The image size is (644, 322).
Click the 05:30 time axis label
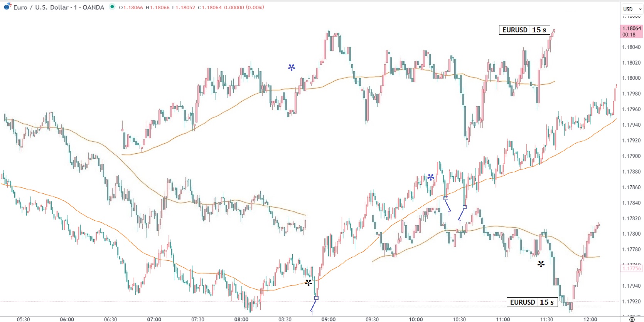(23, 319)
